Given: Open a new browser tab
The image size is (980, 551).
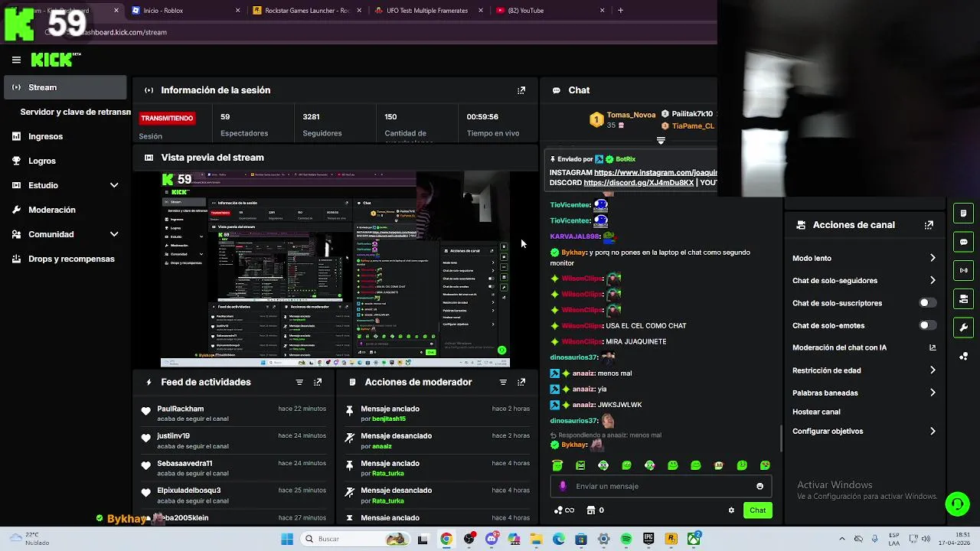Looking at the screenshot, I should [x=620, y=11].
